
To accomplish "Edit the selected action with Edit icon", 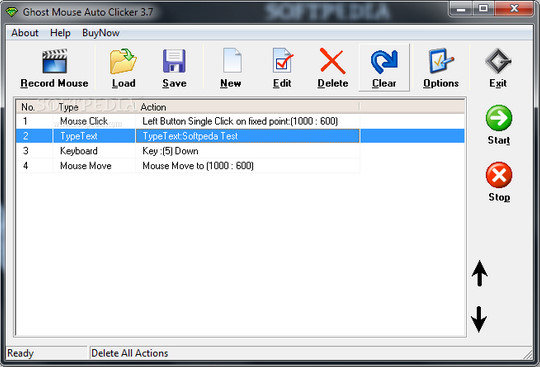I will click(x=283, y=61).
